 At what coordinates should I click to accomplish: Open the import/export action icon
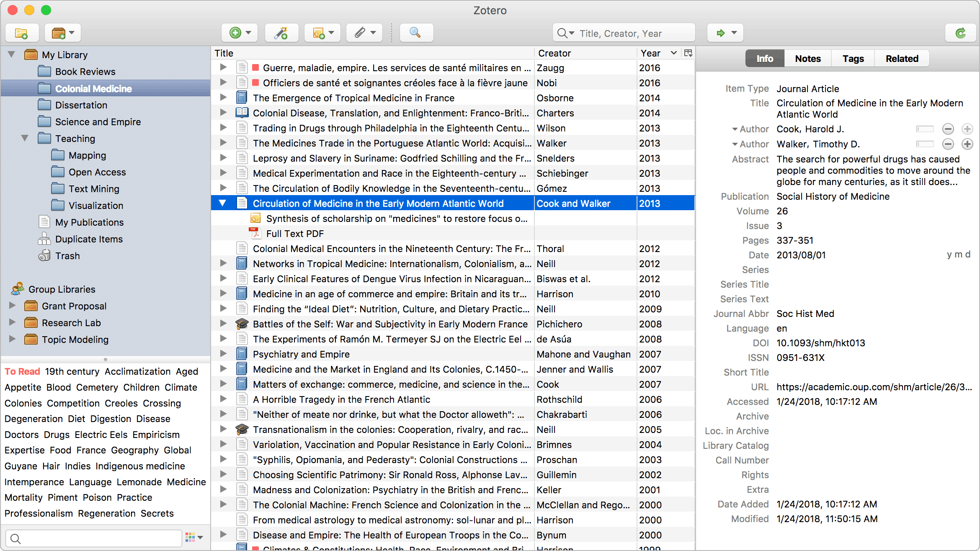(x=725, y=32)
